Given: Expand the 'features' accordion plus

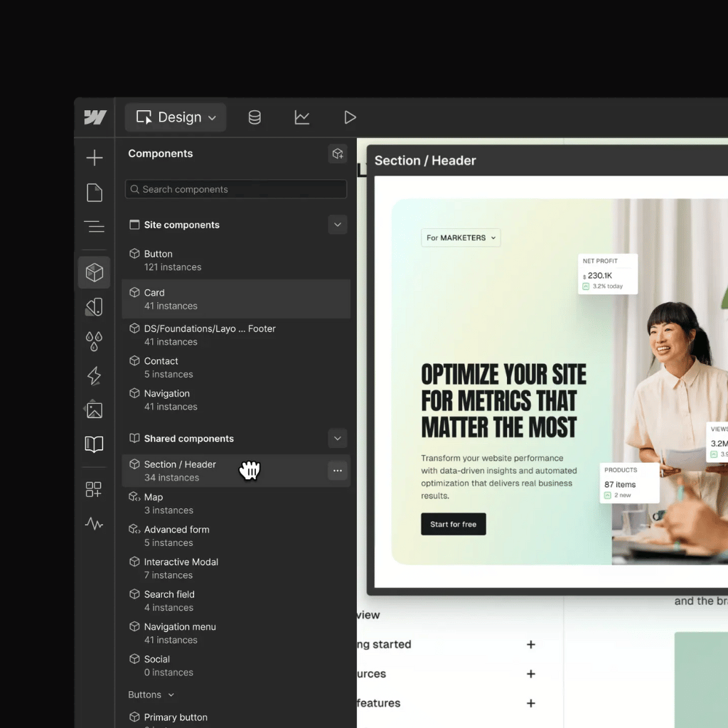Looking at the screenshot, I should [x=531, y=703].
